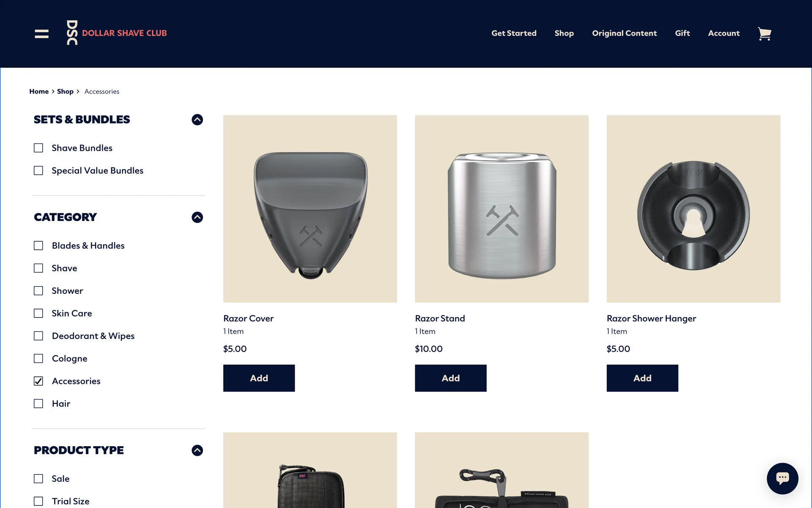Image resolution: width=812 pixels, height=508 pixels.
Task: Uncheck the Accessories category checkbox
Action: click(x=38, y=381)
